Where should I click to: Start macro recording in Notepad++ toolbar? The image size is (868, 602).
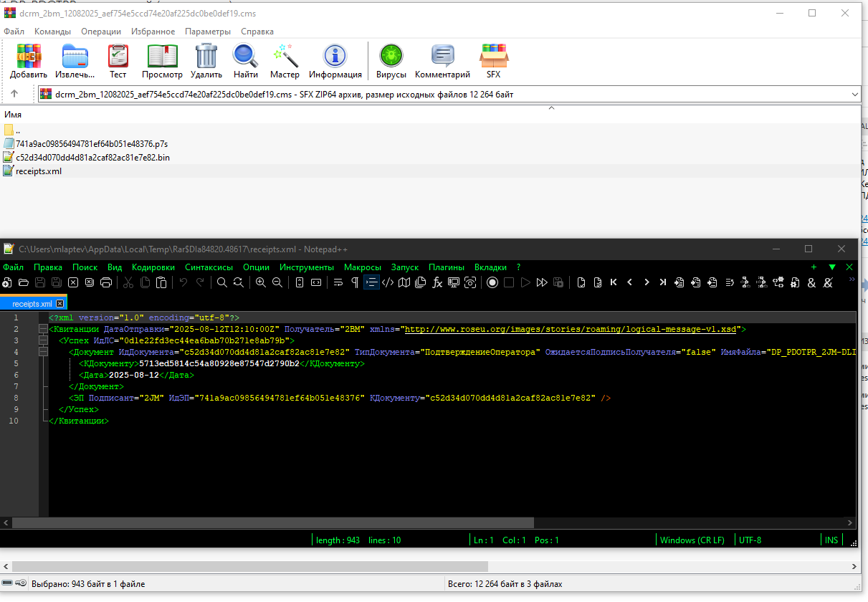tap(492, 282)
